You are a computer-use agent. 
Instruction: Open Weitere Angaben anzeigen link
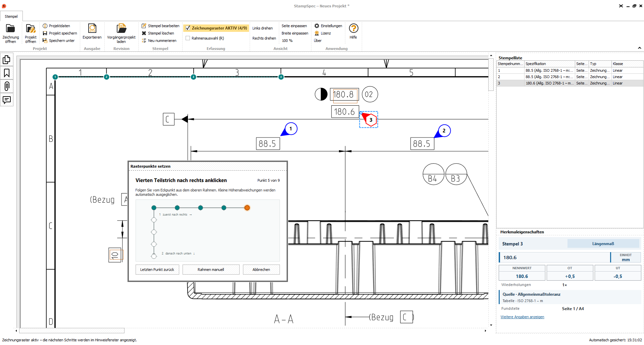pyautogui.click(x=522, y=317)
